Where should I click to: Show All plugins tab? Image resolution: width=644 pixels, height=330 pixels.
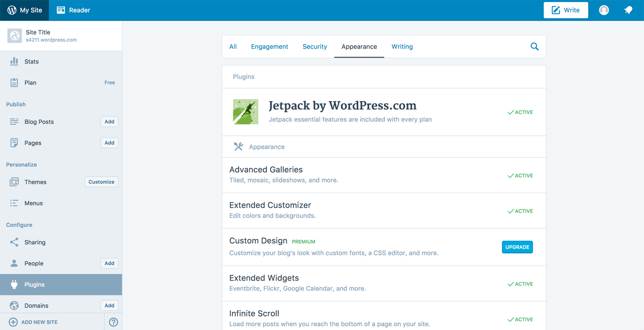tap(233, 46)
